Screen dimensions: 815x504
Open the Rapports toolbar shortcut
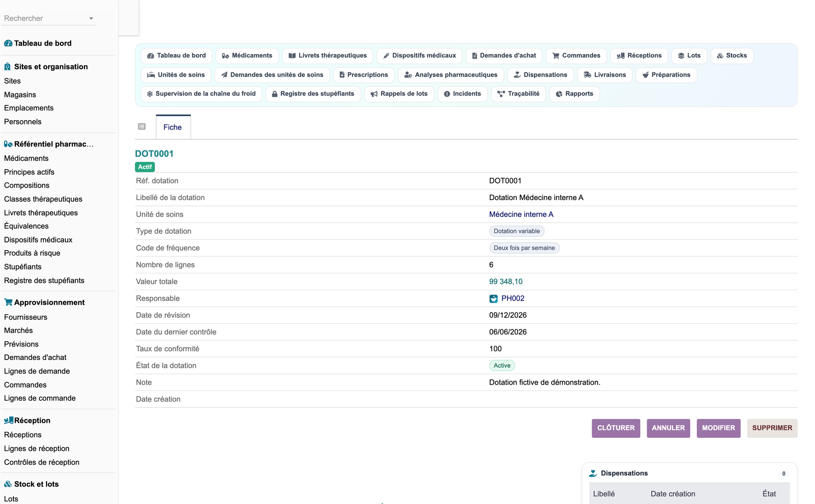coord(574,94)
